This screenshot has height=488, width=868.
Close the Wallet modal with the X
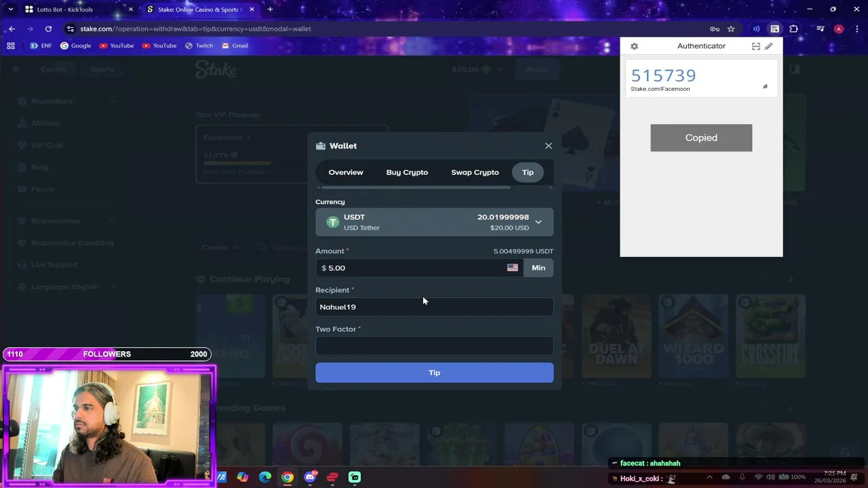pos(549,146)
